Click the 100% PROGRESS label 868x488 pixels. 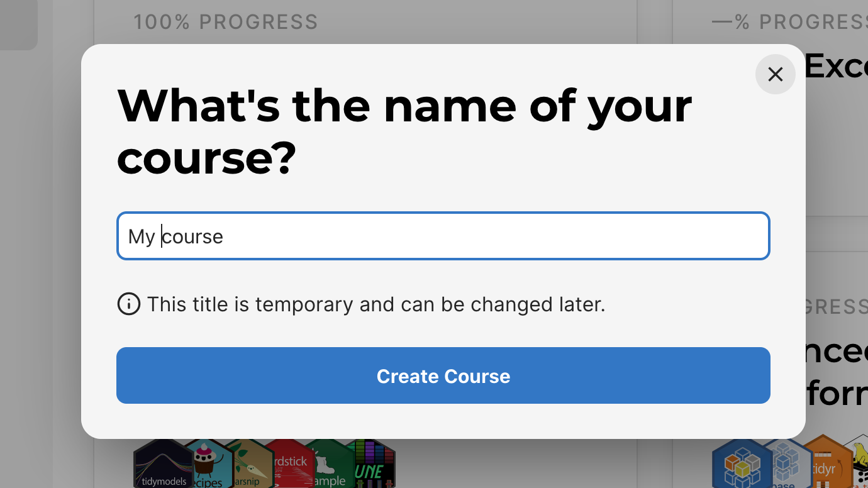click(x=226, y=22)
